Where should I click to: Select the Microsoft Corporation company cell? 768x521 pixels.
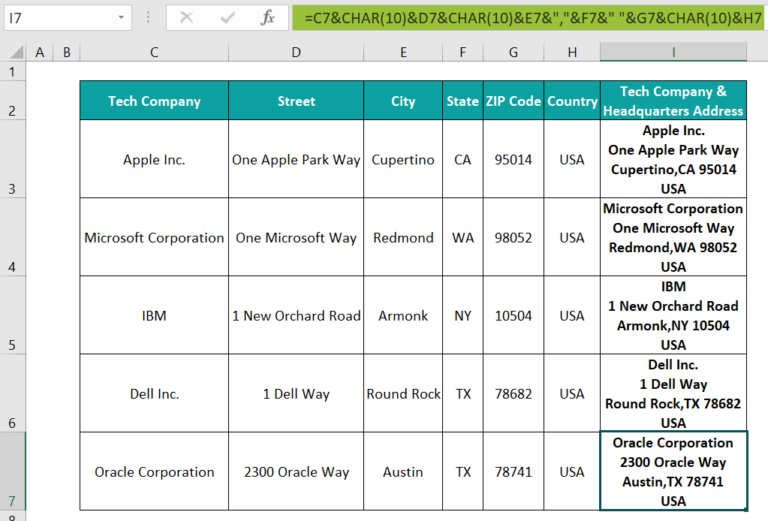pos(154,237)
